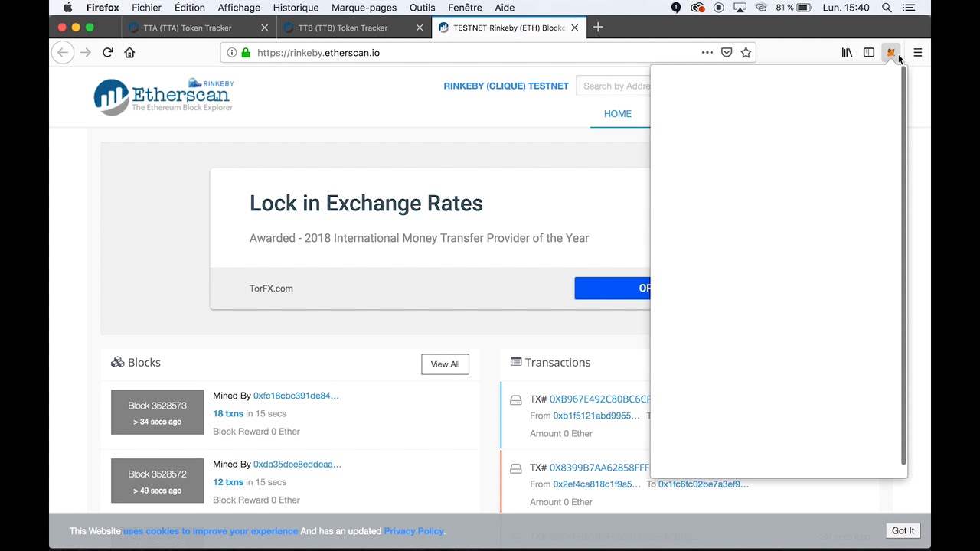Show the sidebar panel icon
Screen dimensions: 980x551
(869, 53)
